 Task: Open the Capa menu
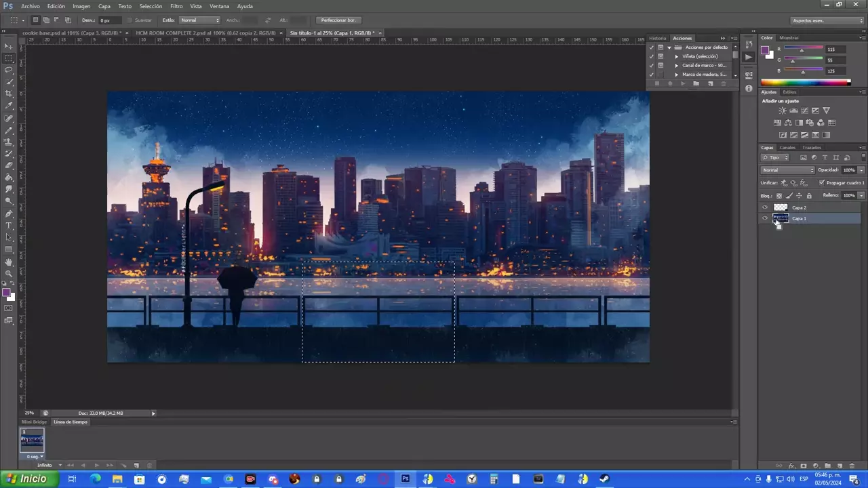[x=104, y=6]
